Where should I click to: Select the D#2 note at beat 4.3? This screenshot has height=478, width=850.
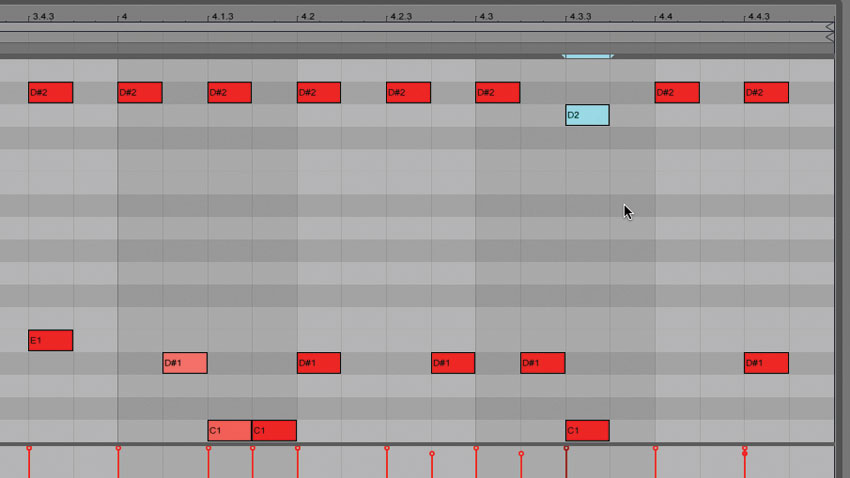click(498, 93)
